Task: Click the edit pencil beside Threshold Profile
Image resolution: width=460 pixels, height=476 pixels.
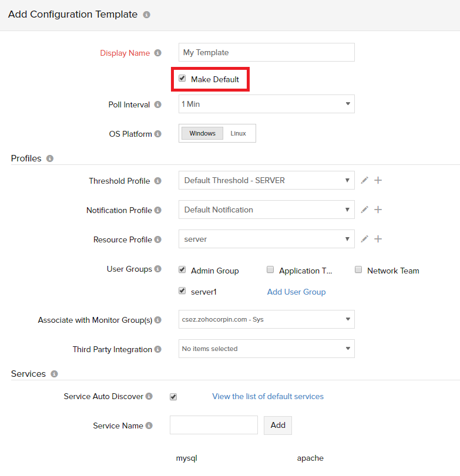Action: click(x=364, y=180)
